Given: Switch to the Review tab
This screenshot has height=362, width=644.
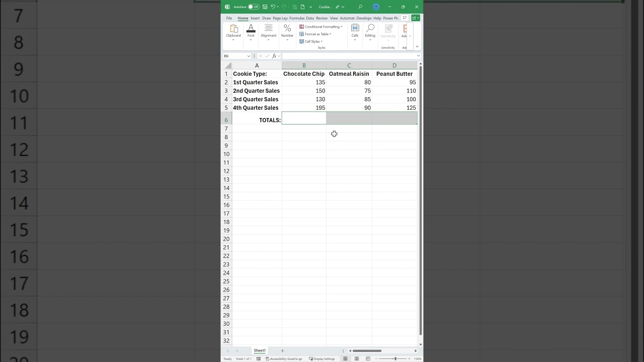Looking at the screenshot, I should point(321,18).
